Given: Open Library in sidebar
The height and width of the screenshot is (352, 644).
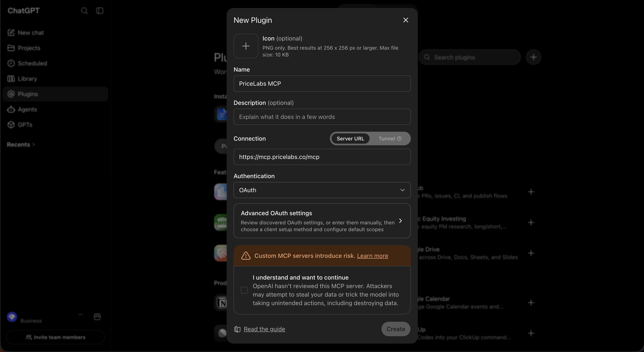Looking at the screenshot, I should click(x=55, y=79).
